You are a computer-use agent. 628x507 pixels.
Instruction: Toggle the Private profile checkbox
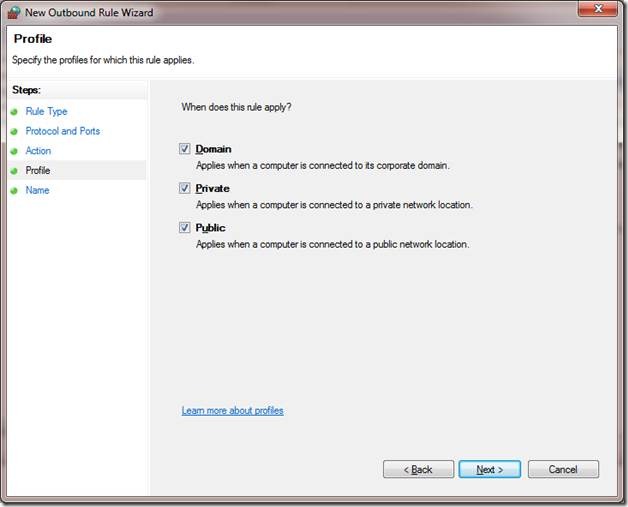point(184,188)
